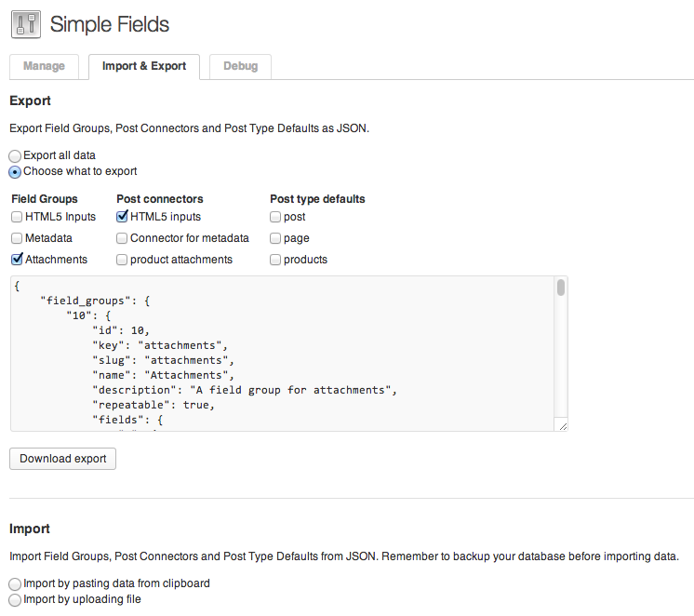
Task: Uncheck the Attachments field group
Action: [x=17, y=259]
